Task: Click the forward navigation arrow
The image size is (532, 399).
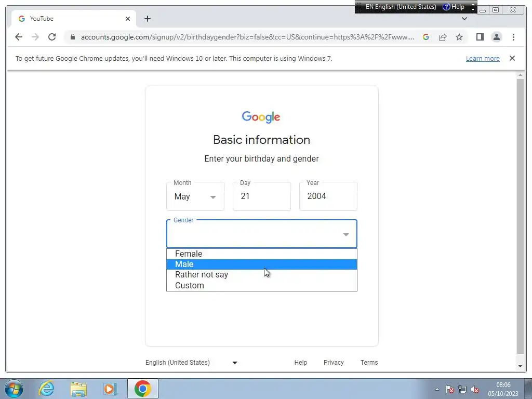Action: click(x=35, y=37)
